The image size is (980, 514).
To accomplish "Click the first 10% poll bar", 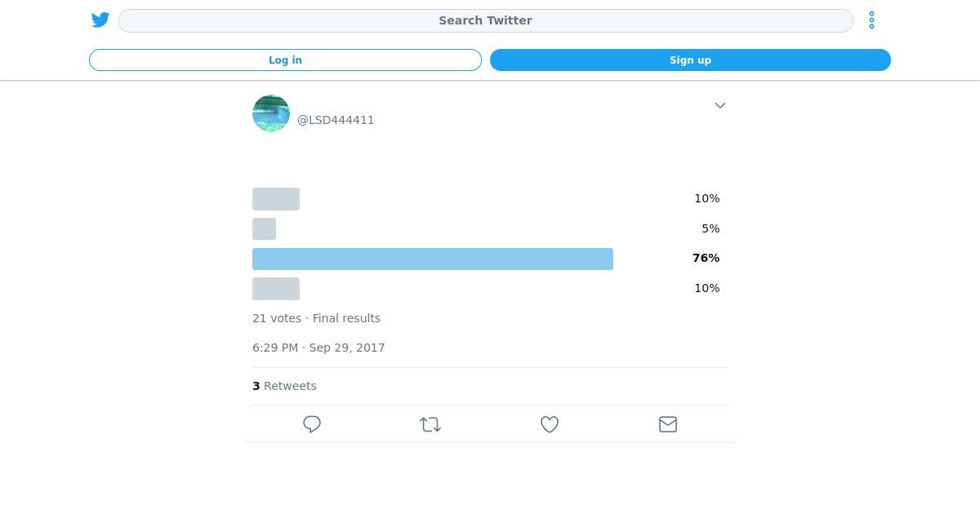I will [276, 199].
